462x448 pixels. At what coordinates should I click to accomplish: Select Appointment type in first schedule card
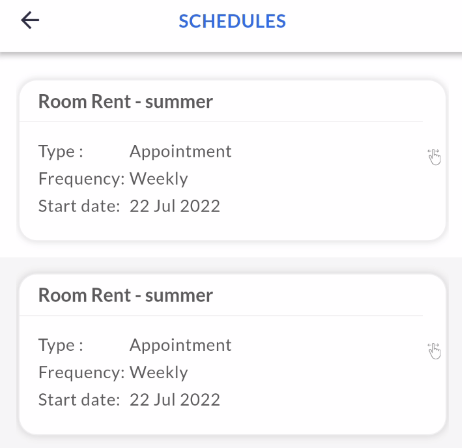coord(180,152)
